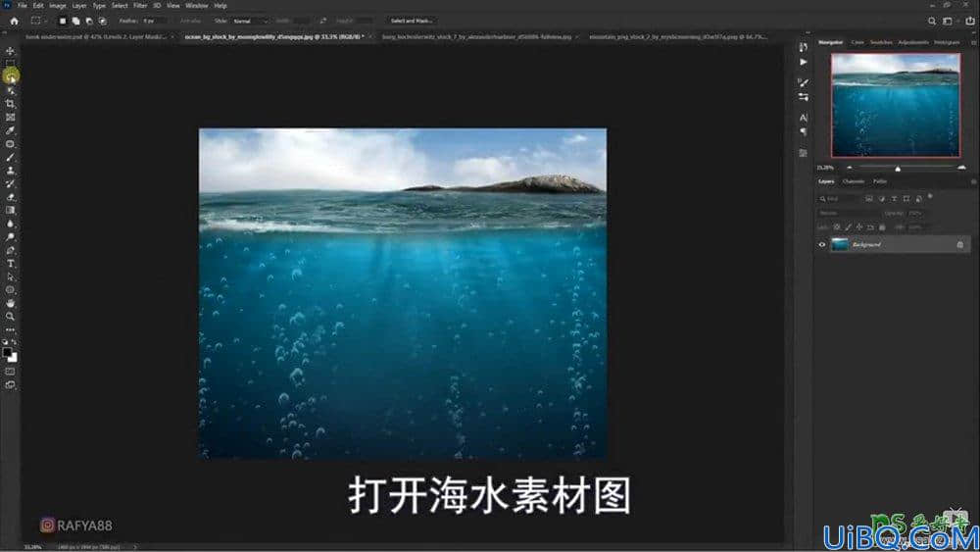Select the Quick Selection tool

coord(10,90)
